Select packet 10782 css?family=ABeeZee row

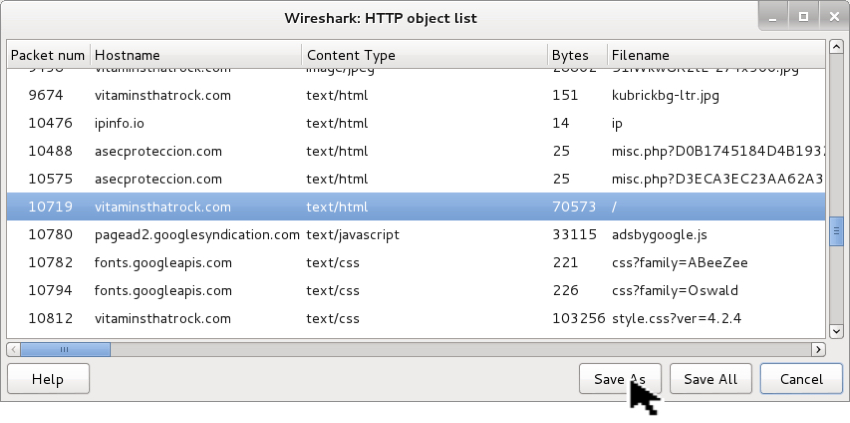[416, 262]
